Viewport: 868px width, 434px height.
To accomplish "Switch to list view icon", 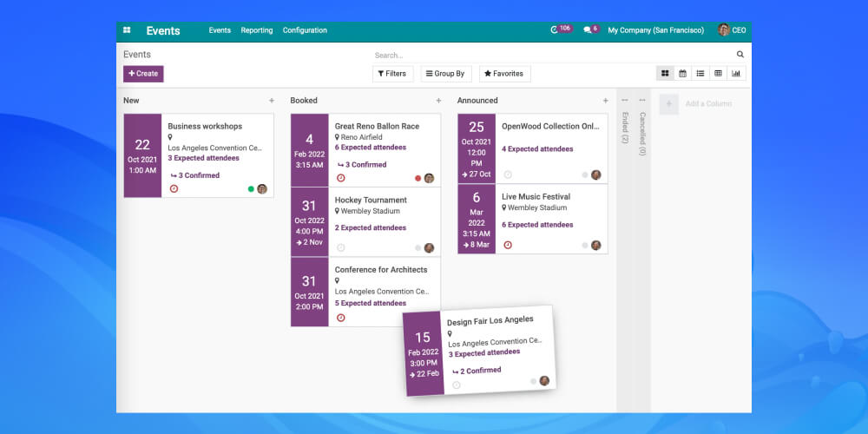I will (x=700, y=73).
